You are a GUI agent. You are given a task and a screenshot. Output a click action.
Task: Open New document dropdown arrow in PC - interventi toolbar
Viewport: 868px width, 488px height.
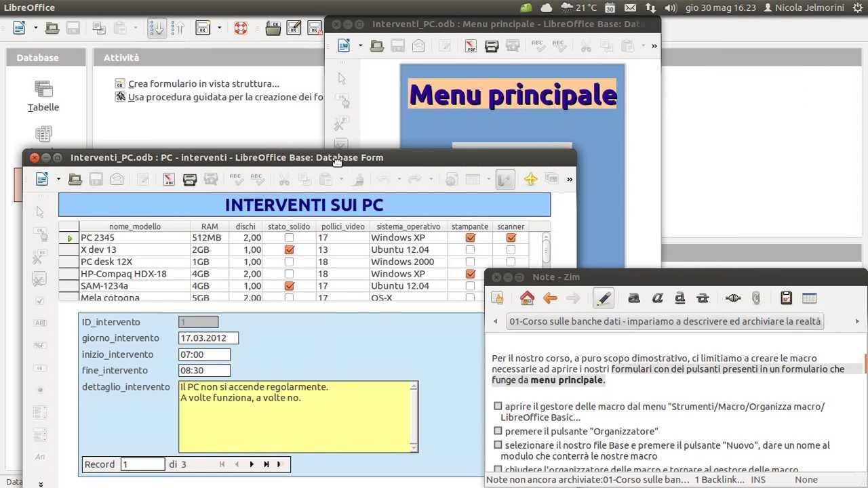coord(58,180)
